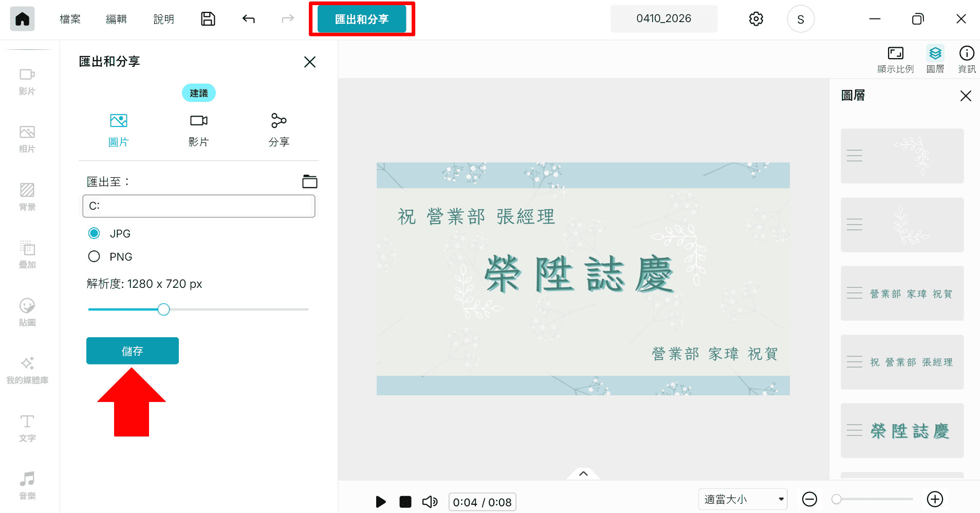Screen dimensions: 980x513
Task: Click the save project floppy disk icon
Action: (208, 19)
